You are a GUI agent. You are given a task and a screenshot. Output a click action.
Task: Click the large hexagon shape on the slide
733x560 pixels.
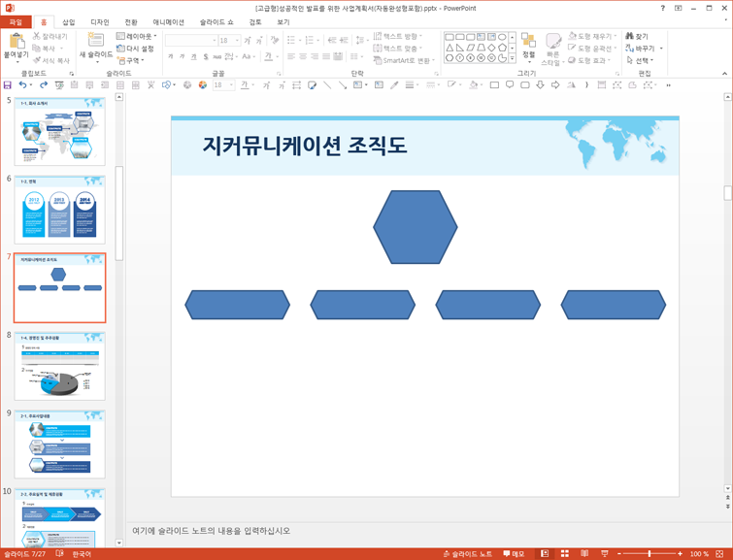[x=416, y=227]
